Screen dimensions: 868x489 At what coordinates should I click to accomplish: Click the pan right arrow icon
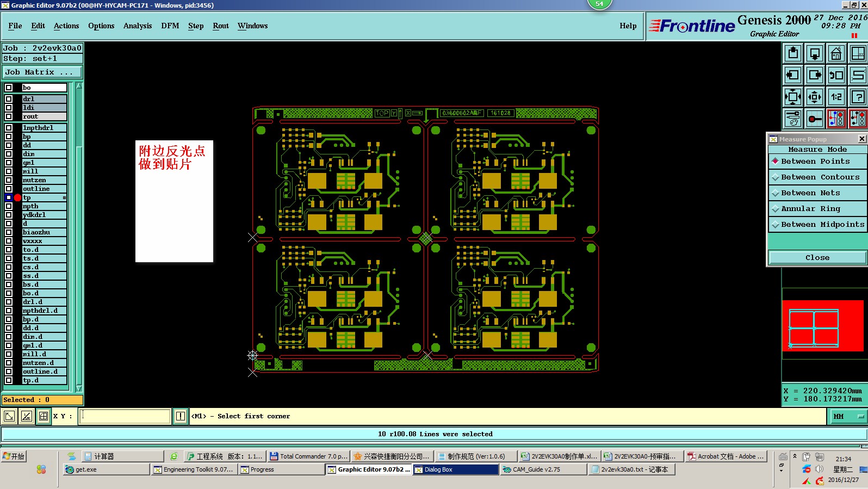tap(815, 75)
